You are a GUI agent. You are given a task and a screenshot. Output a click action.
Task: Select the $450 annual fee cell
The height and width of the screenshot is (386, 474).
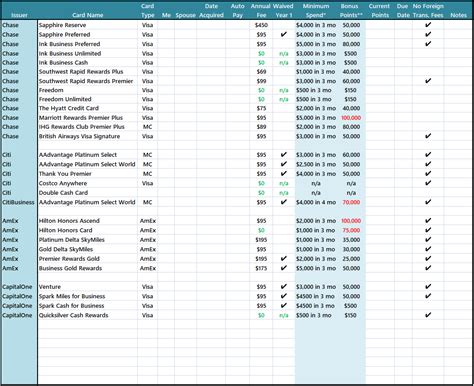[261, 25]
